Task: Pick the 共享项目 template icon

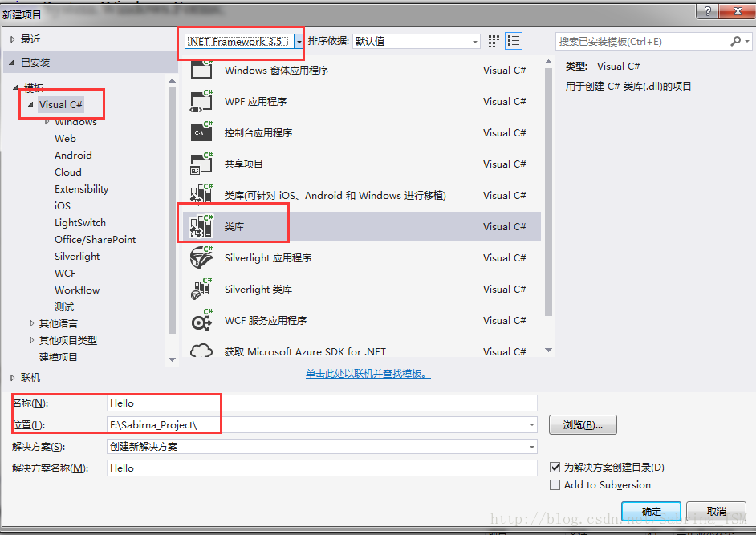Action: tap(201, 164)
